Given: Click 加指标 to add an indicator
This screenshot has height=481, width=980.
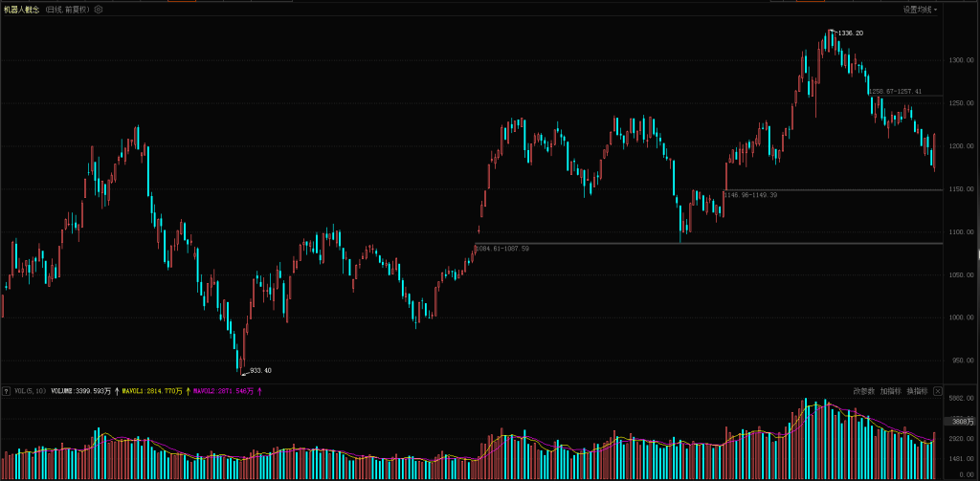Looking at the screenshot, I should 890,391.
